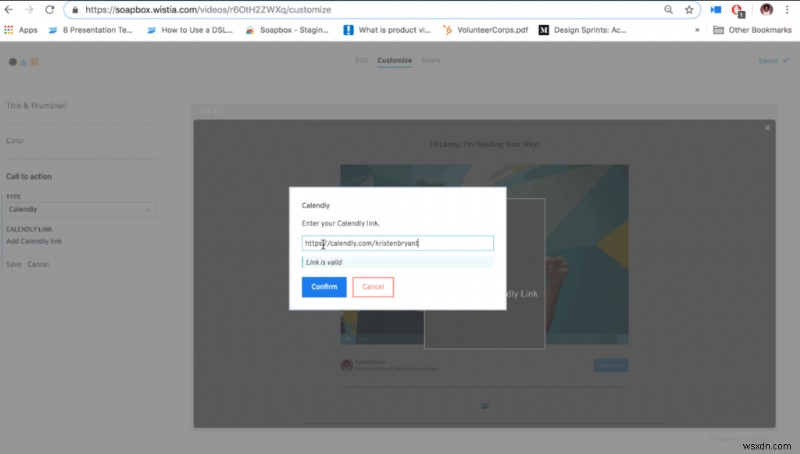
Task: Confirm the Calendly link
Action: coord(324,287)
